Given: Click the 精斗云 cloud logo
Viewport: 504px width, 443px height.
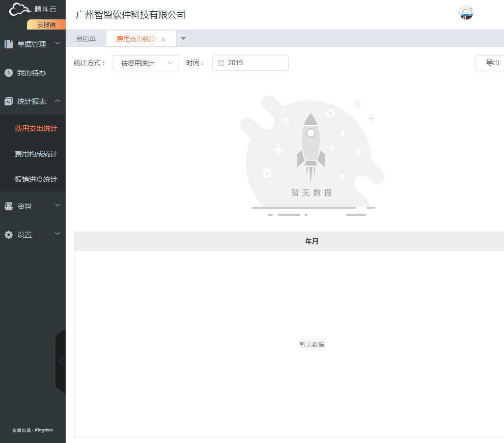Looking at the screenshot, I should (20, 9).
